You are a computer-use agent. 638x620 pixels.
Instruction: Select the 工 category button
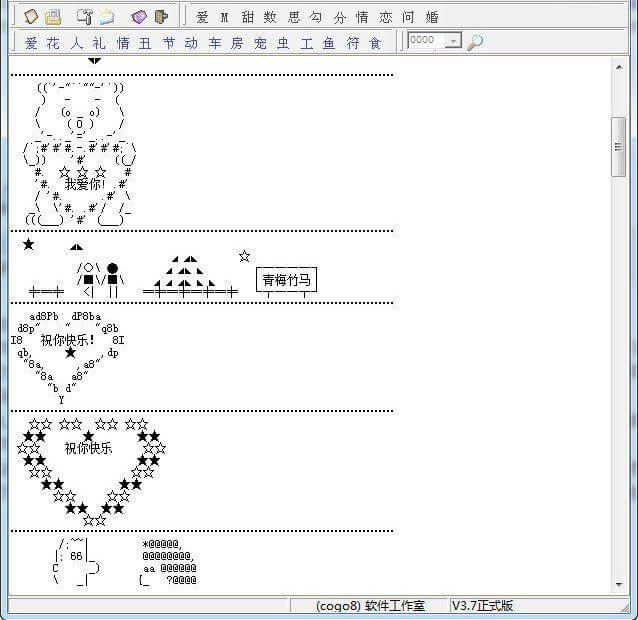(x=307, y=43)
